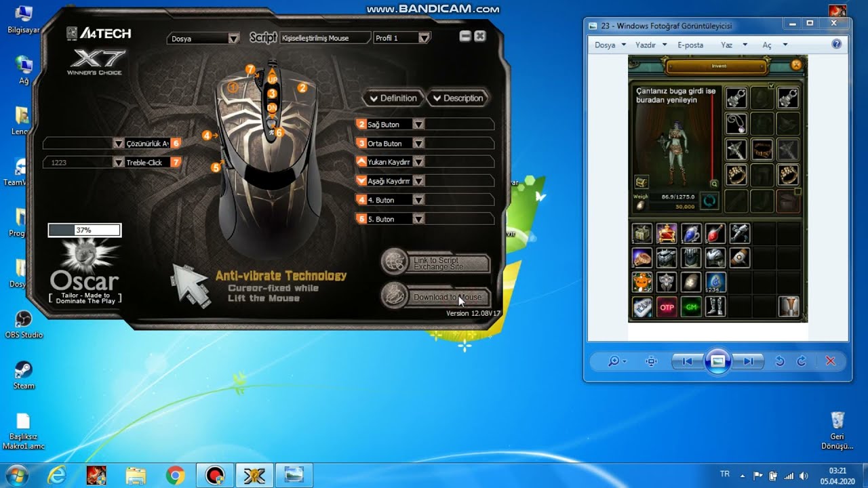
Task: Open Sağ Buton assignment dropdown
Action: pos(418,125)
